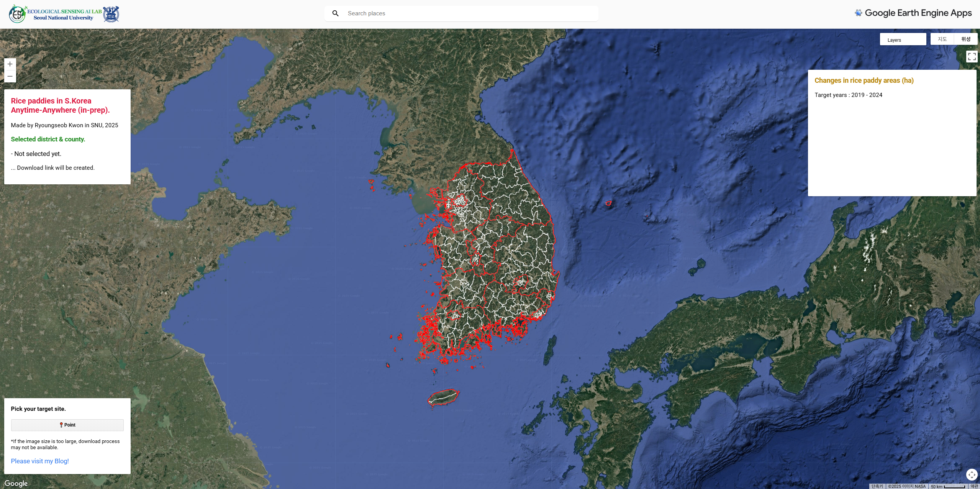Viewport: 980px width, 489px height.
Task: Open 단축키 keyboard shortcuts
Action: (877, 486)
